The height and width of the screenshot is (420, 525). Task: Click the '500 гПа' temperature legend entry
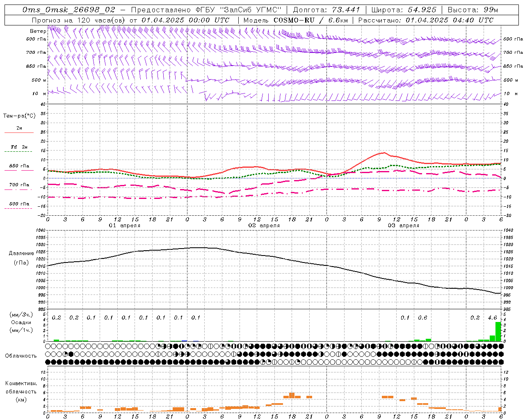[x=19, y=204]
